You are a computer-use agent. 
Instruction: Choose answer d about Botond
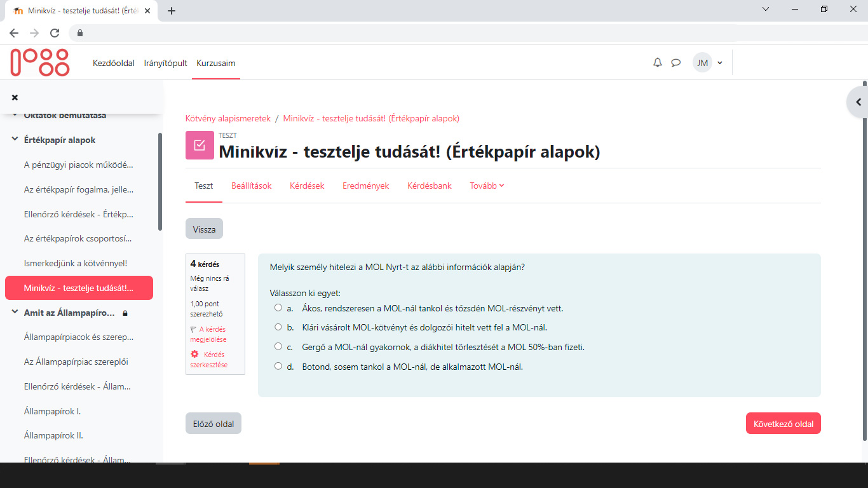[x=278, y=366]
